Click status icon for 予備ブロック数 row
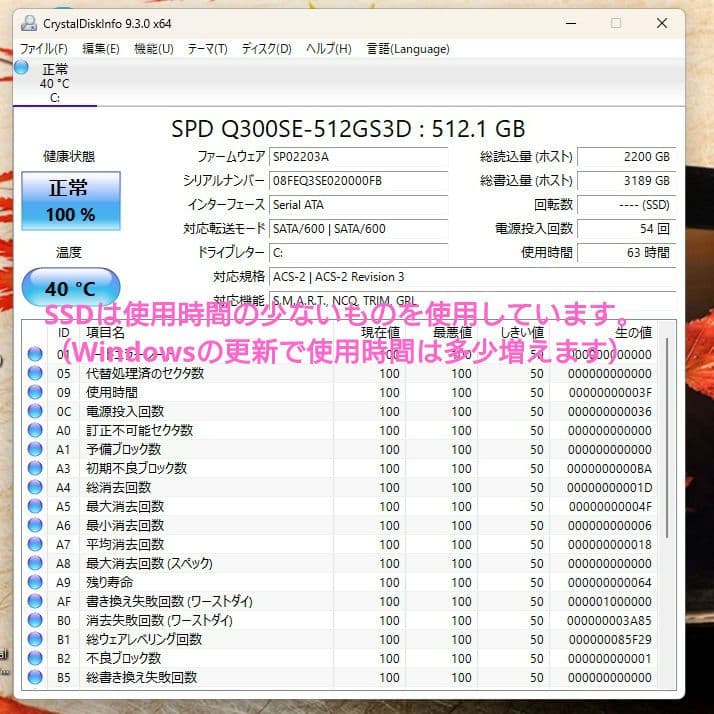The width and height of the screenshot is (714, 714). (x=35, y=449)
